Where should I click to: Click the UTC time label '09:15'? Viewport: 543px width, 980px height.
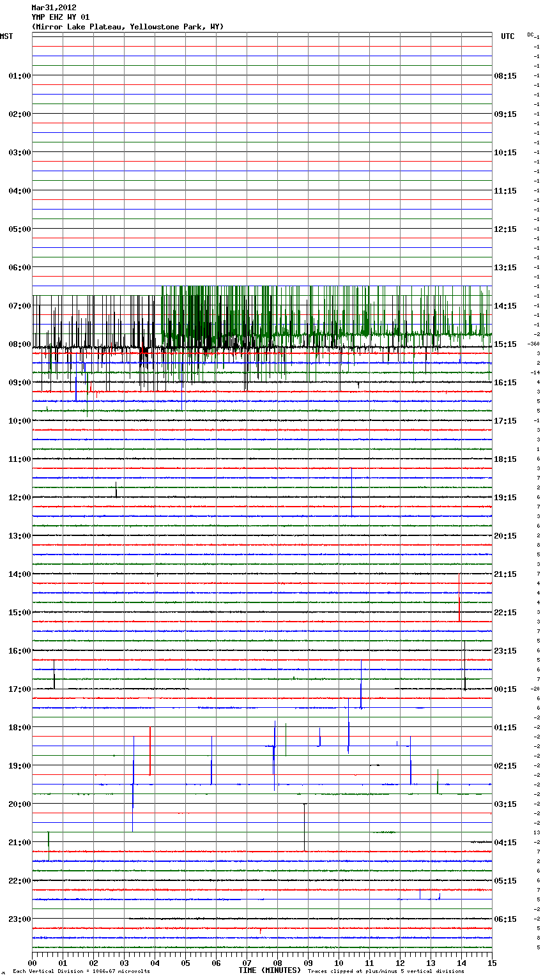pos(505,114)
